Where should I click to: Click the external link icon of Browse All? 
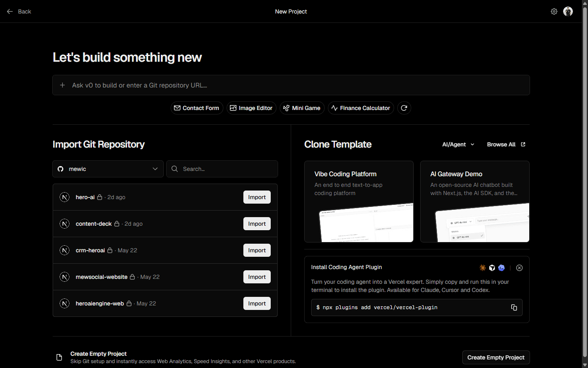523,144
